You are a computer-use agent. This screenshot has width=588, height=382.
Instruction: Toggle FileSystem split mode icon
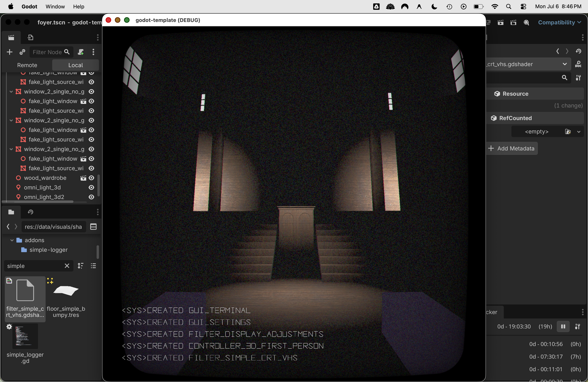pyautogui.click(x=93, y=227)
